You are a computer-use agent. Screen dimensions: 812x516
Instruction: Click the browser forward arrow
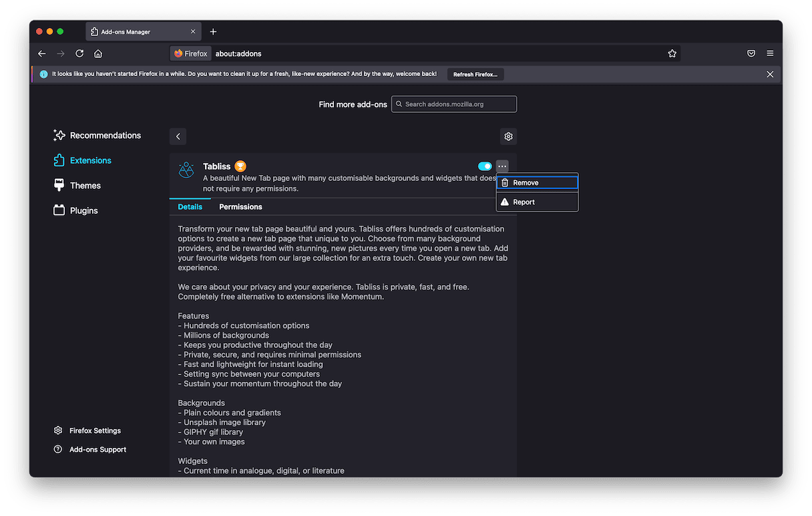tap(61, 53)
